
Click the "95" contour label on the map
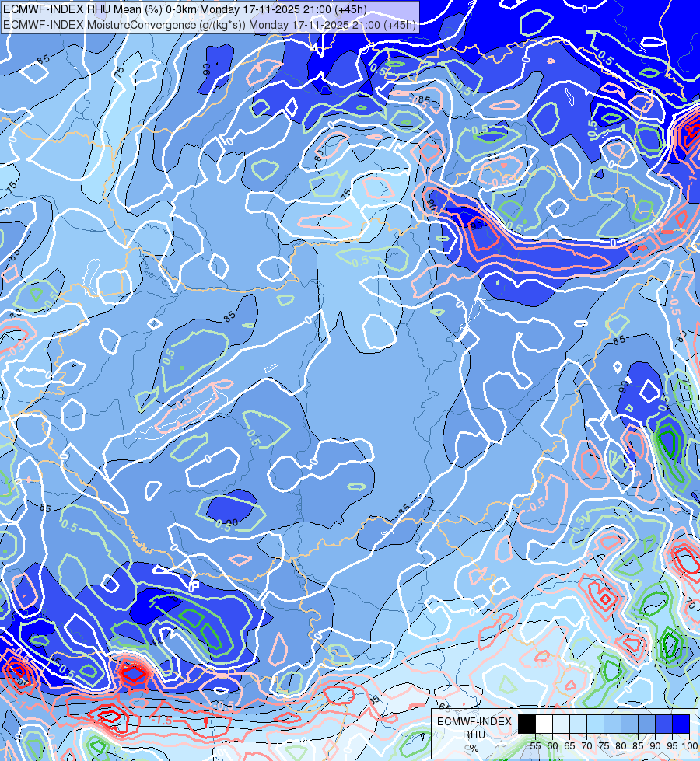pyautogui.click(x=476, y=225)
